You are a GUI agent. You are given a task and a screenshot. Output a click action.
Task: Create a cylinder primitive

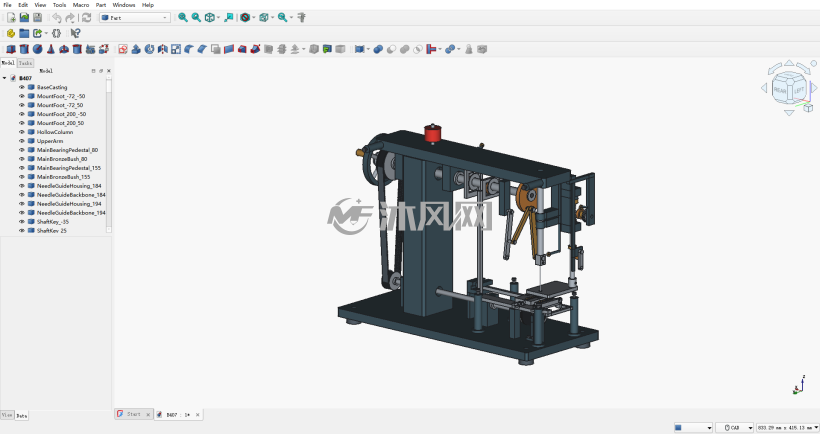(x=24, y=49)
